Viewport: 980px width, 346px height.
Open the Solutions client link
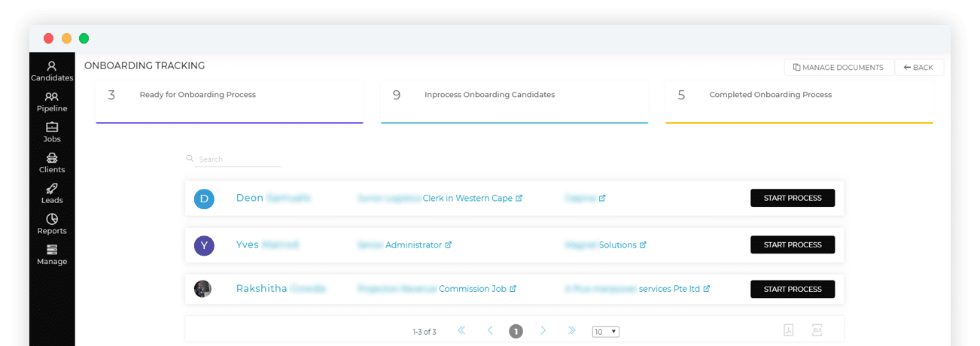617,245
